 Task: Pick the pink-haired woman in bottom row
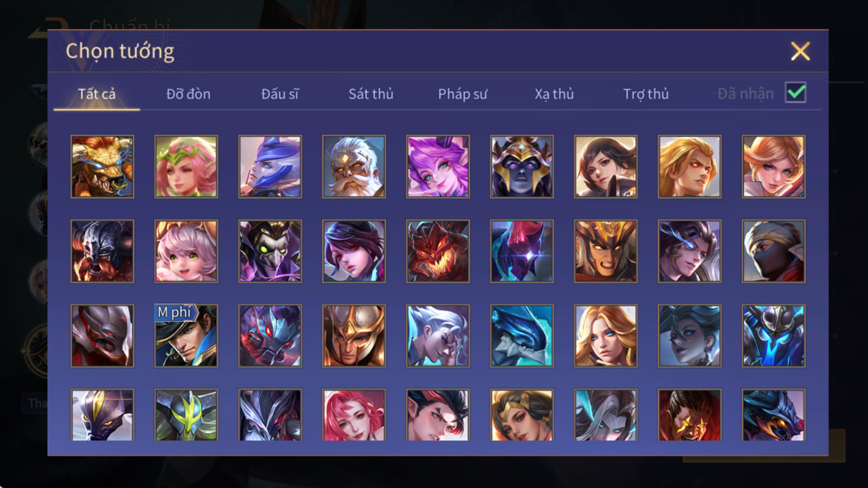pyautogui.click(x=354, y=415)
